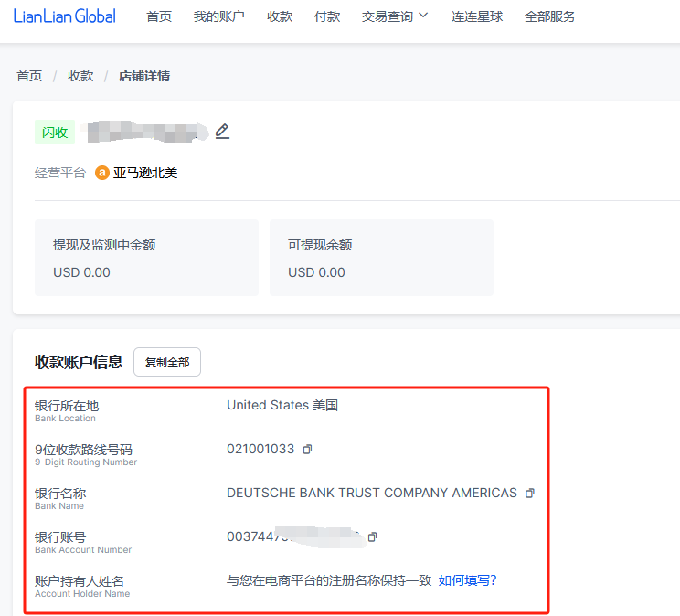
Task: Copy the Deutsche Bank name
Action: tap(530, 494)
